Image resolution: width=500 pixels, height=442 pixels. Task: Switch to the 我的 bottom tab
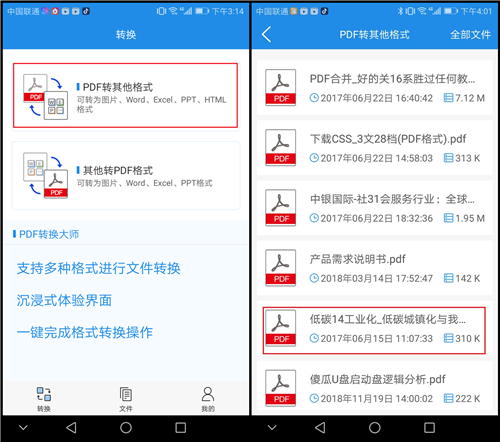[x=208, y=399]
